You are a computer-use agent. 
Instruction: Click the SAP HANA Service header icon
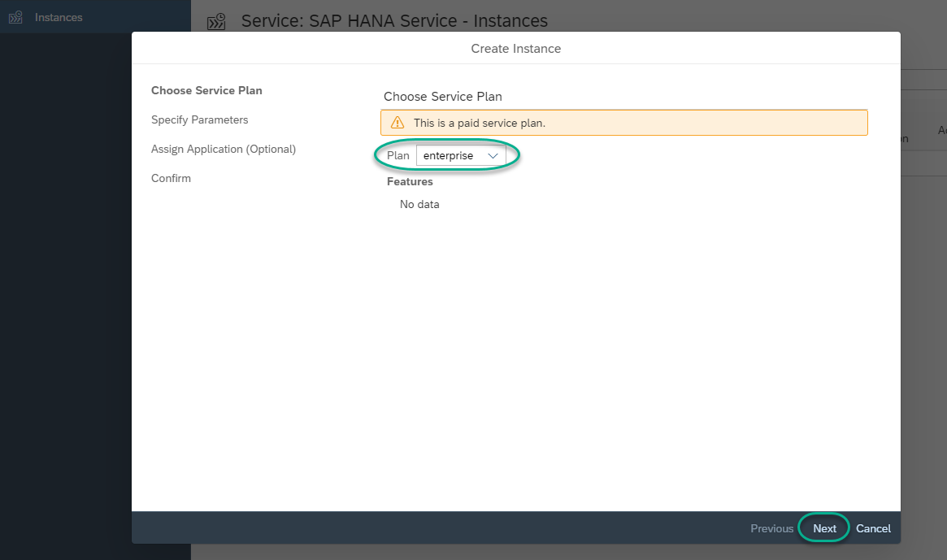pyautogui.click(x=216, y=22)
